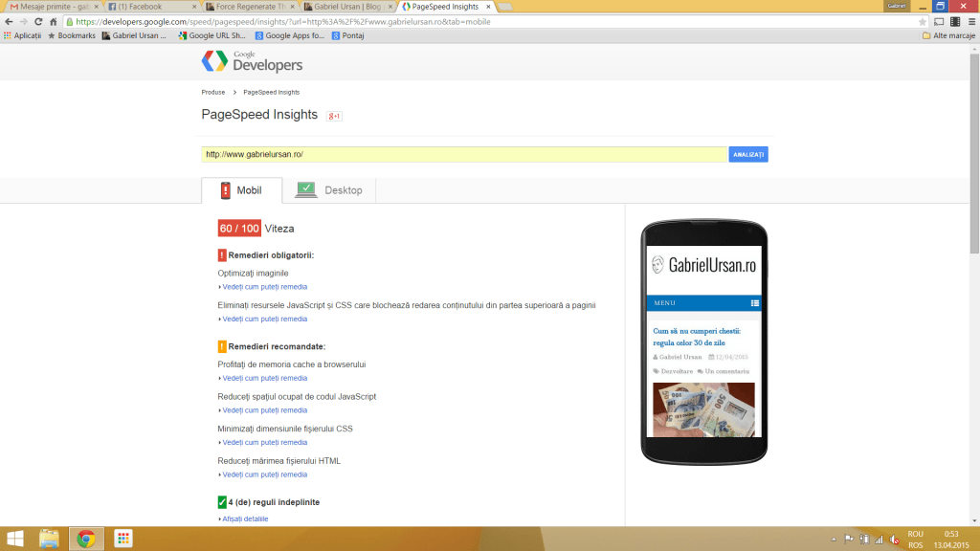
Task: Open the Google Apps bookmark
Action: pyautogui.click(x=289, y=35)
